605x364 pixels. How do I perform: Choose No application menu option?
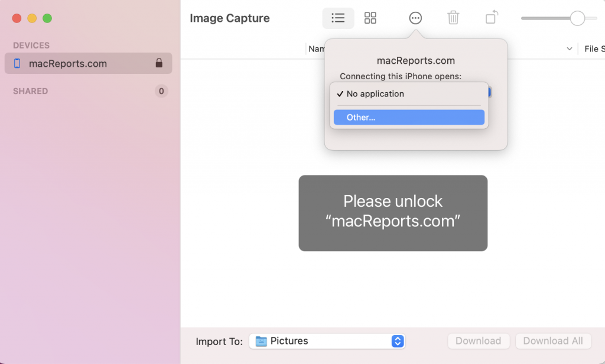tap(409, 94)
